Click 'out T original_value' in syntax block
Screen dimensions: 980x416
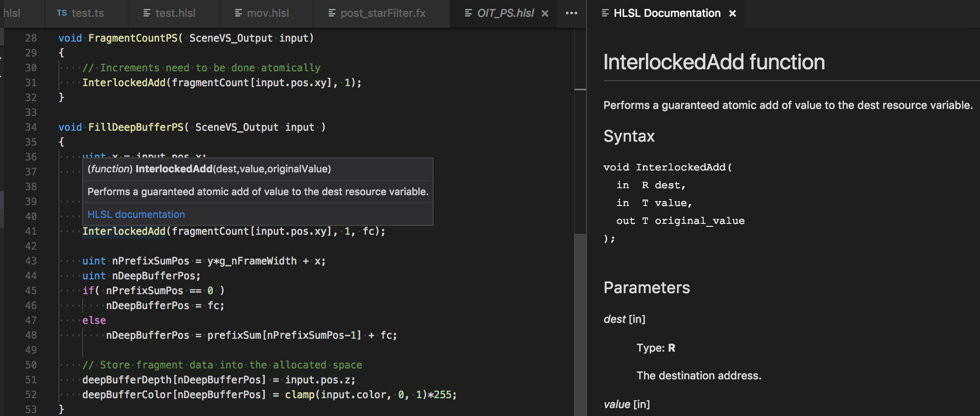tap(681, 221)
